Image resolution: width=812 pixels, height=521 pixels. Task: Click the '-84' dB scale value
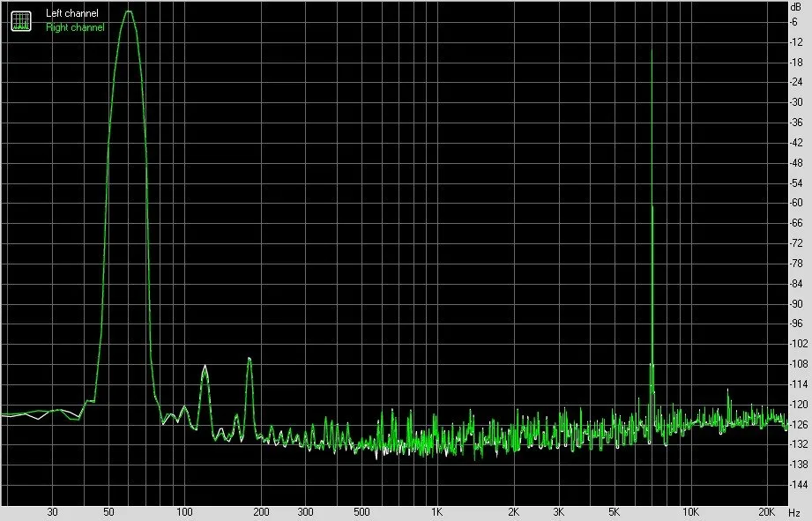[796, 283]
